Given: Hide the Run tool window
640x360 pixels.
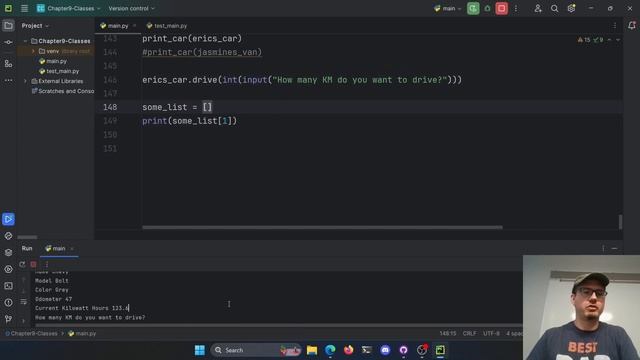Looking at the screenshot, I should pos(614,248).
